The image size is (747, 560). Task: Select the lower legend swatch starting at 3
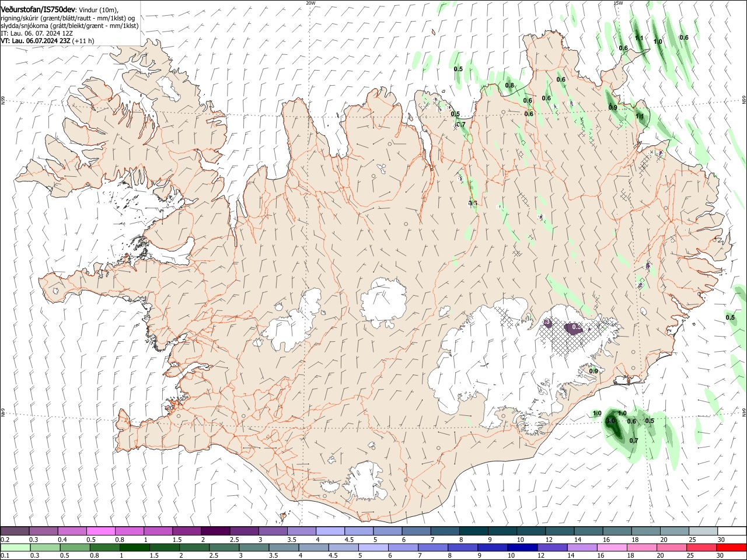(253, 547)
